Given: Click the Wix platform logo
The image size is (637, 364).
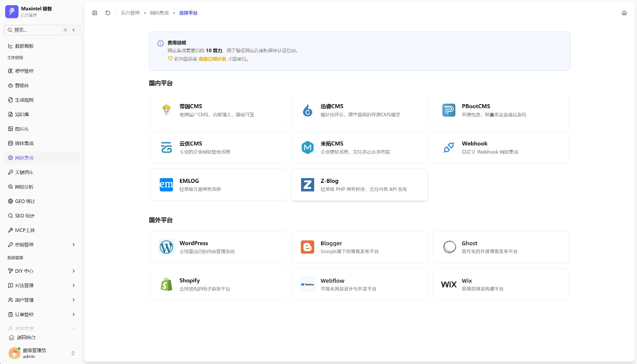Looking at the screenshot, I should pos(448,284).
